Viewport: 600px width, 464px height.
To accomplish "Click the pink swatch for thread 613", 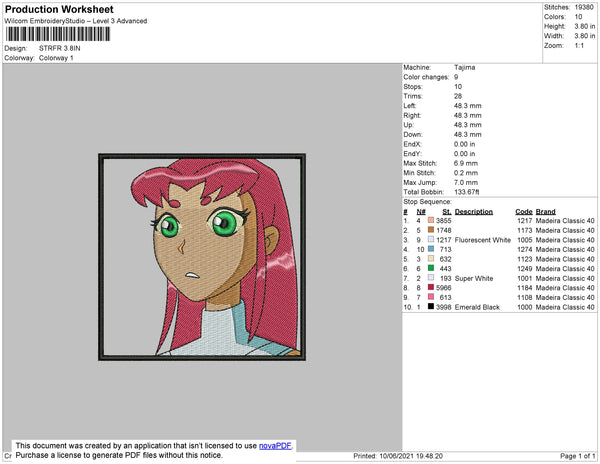I will click(x=431, y=297).
